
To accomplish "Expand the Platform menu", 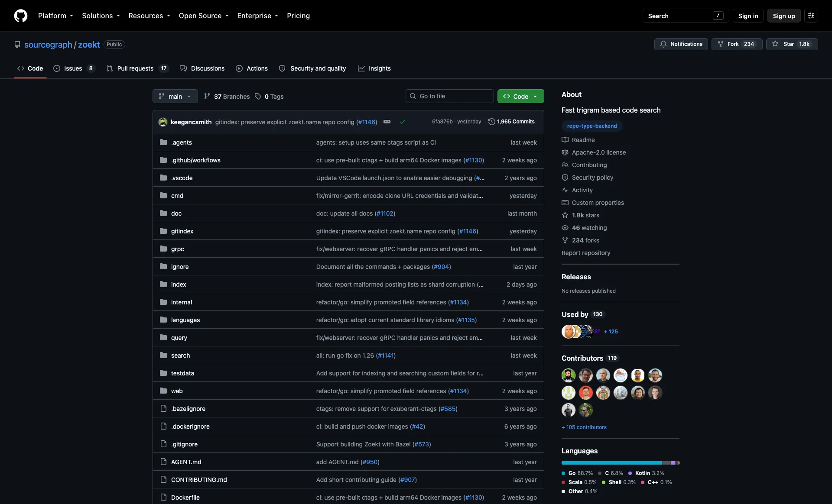I will coord(55,16).
